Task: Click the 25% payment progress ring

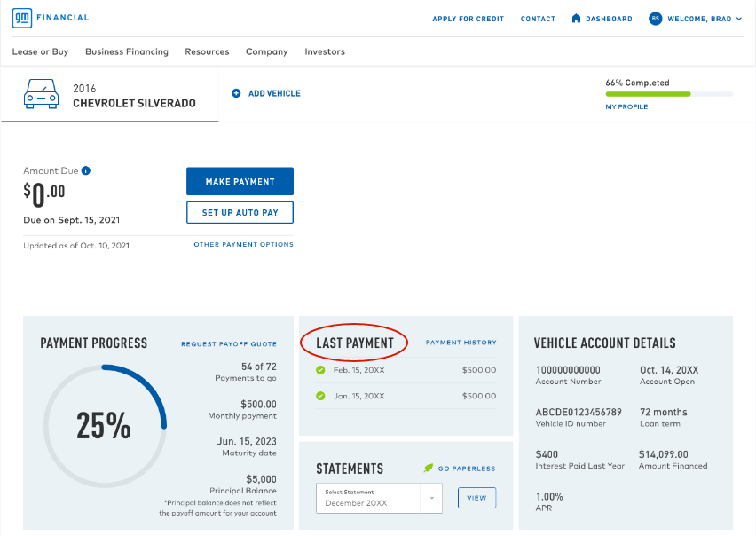Action: [105, 426]
